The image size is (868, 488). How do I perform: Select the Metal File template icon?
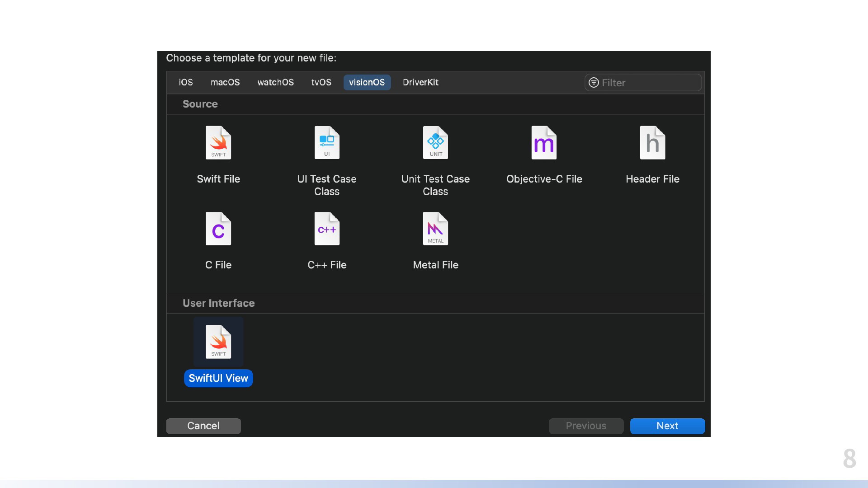pos(435,229)
